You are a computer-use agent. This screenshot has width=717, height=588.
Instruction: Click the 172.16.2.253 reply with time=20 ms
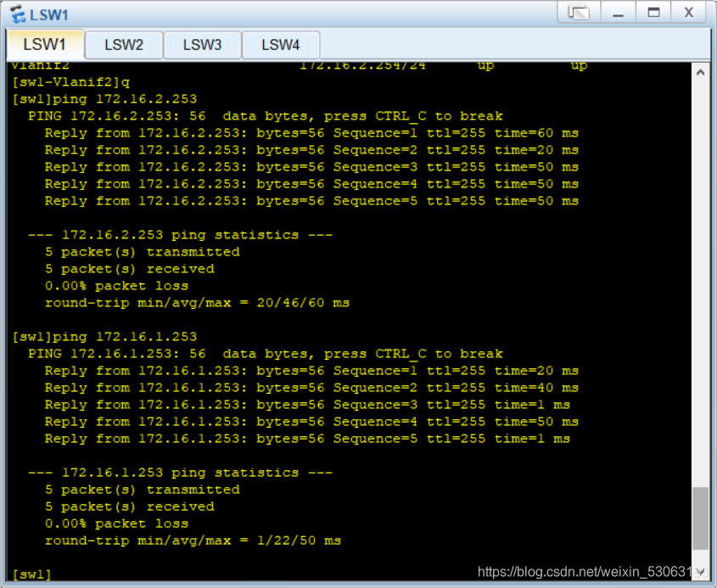click(x=311, y=149)
